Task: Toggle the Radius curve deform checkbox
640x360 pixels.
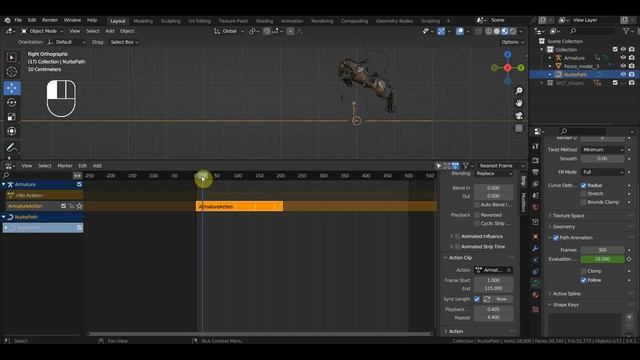Action: tap(584, 185)
